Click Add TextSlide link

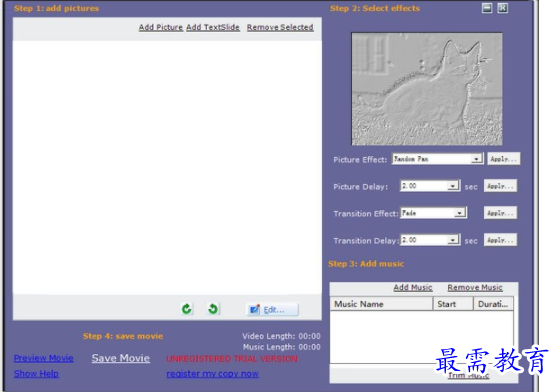[x=213, y=27]
